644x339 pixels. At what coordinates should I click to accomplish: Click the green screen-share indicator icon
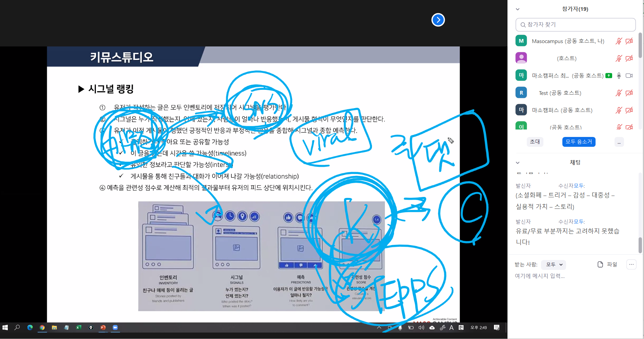[609, 76]
